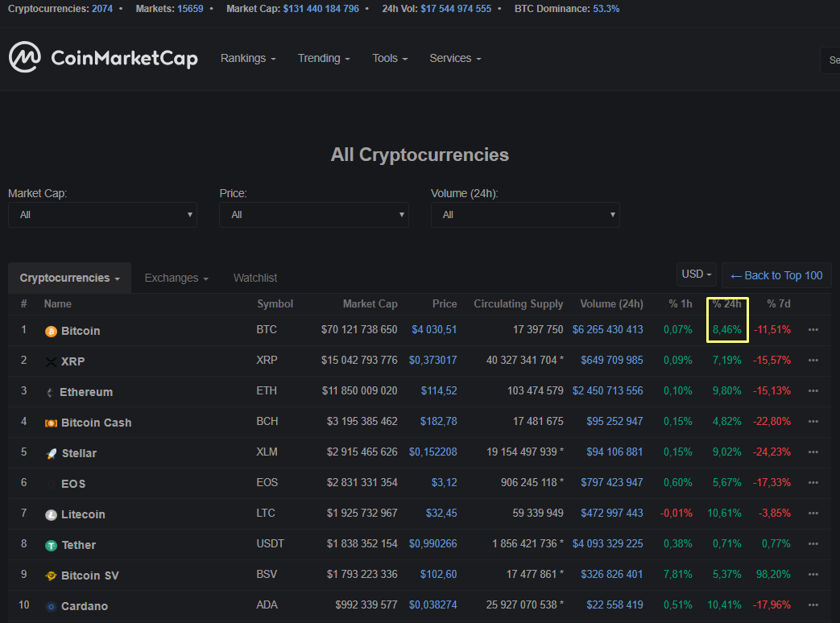This screenshot has height=623, width=840.
Task: Open the Volume (24h) filter dropdown
Action: [x=525, y=215]
